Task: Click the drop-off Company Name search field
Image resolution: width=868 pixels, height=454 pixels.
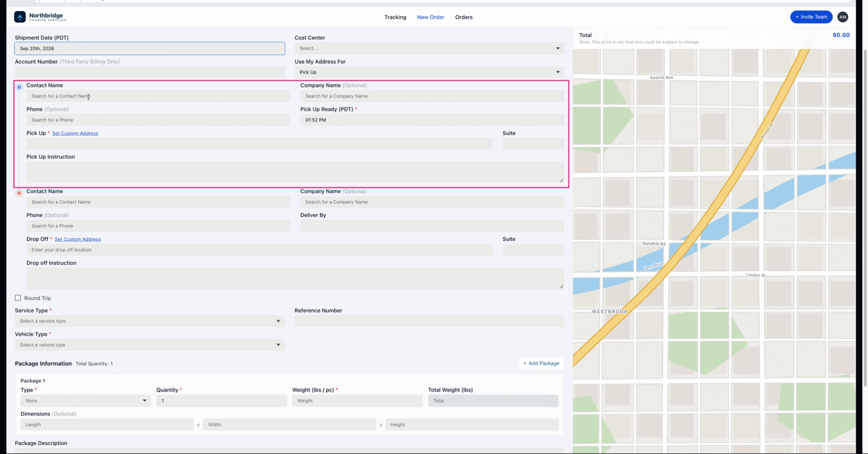Action: pos(432,202)
